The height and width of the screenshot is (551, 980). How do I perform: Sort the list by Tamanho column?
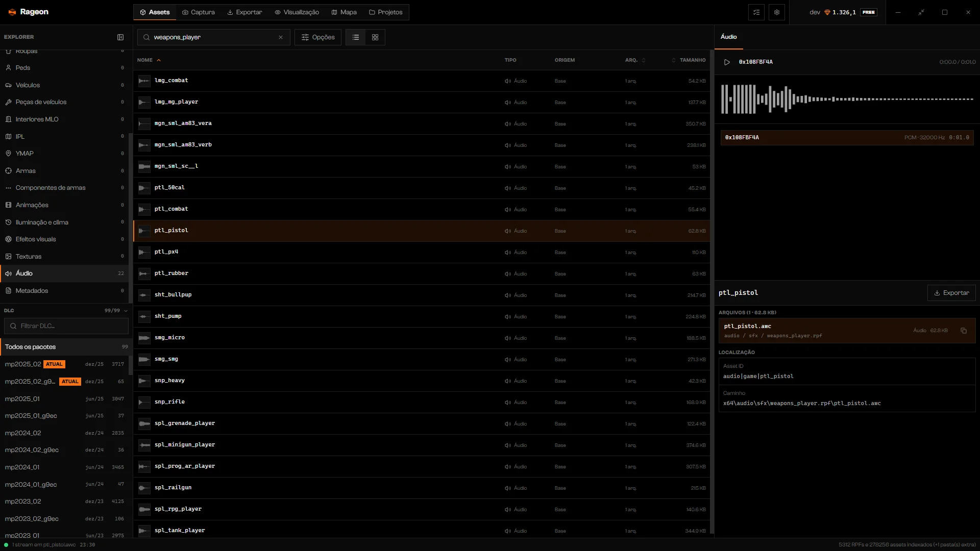[x=689, y=60]
